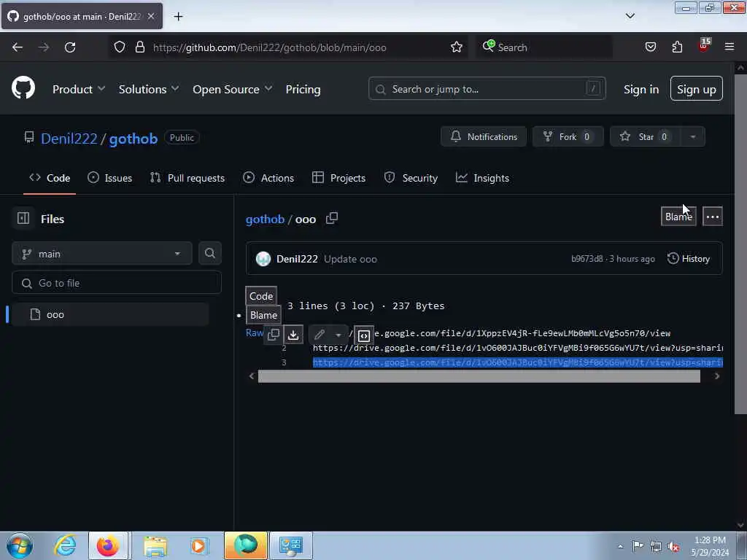Open the Security tab

coord(411,178)
